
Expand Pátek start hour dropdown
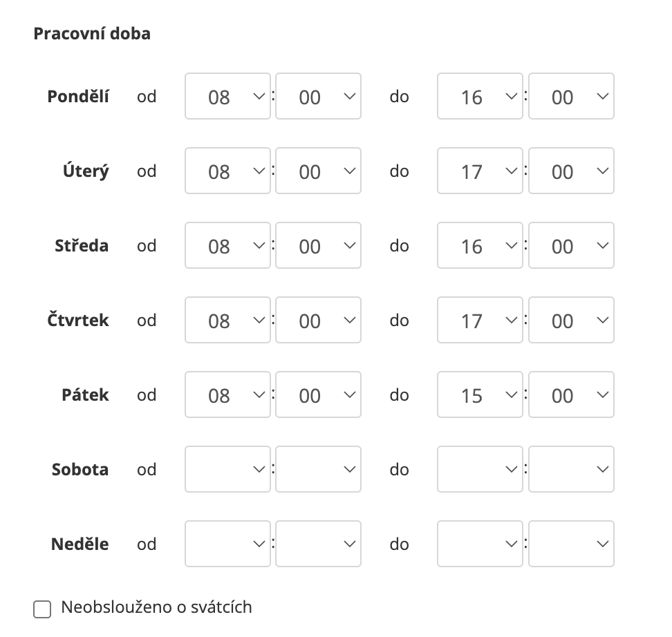click(x=227, y=395)
